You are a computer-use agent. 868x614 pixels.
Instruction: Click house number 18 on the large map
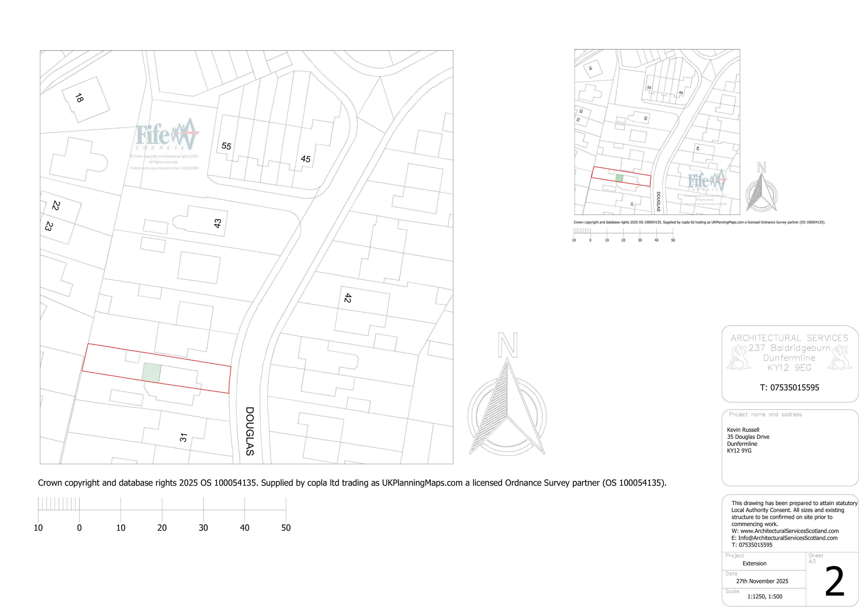click(79, 98)
